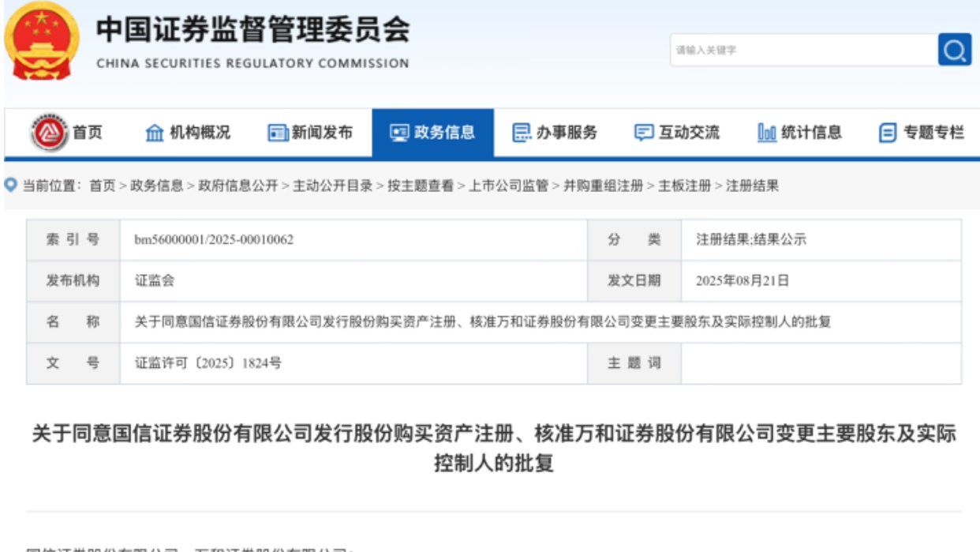Open the 统计信息 tab

pos(799,133)
